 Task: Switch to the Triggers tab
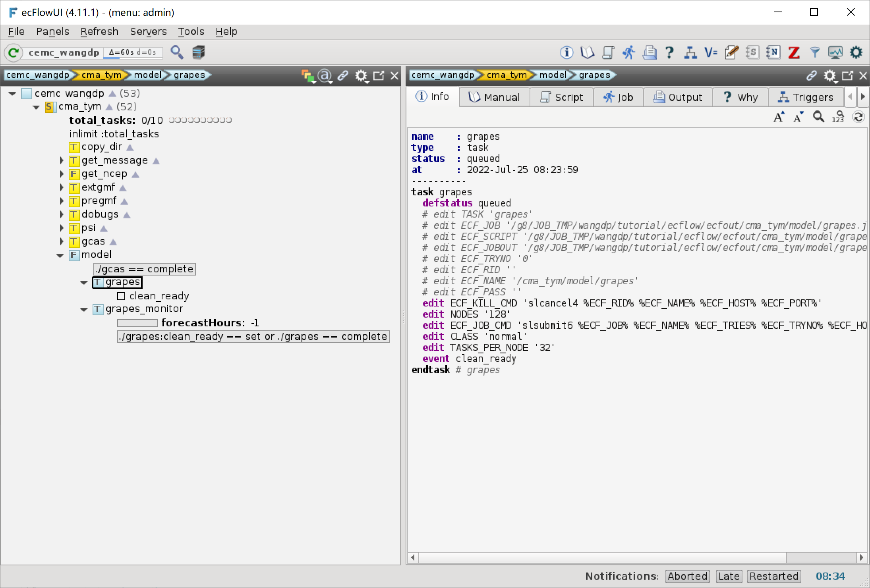(x=805, y=97)
